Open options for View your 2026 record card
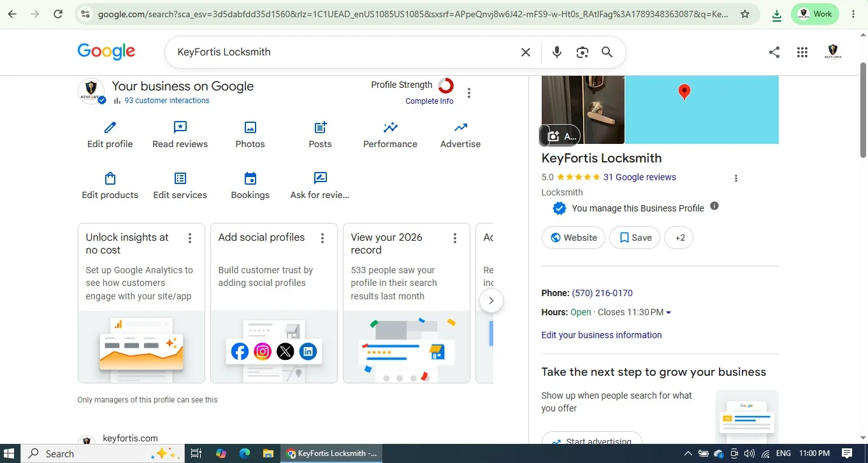This screenshot has height=463, width=868. coord(455,238)
